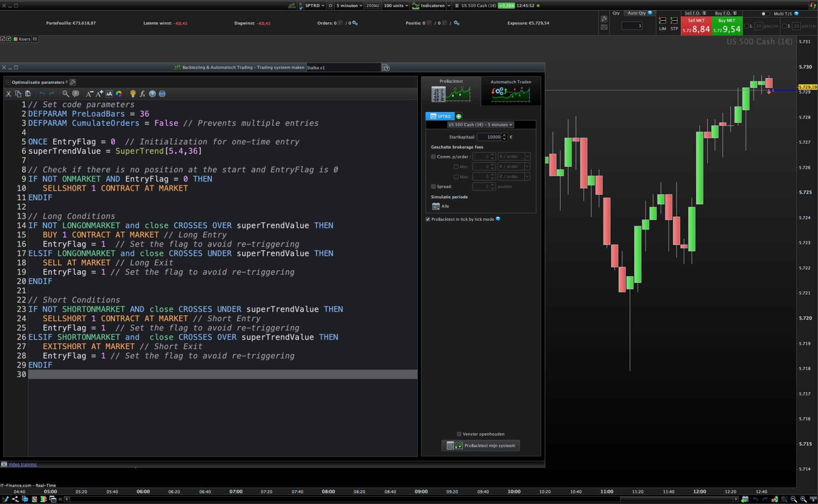
Task: Toggle the Spread checkbox
Action: (433, 186)
